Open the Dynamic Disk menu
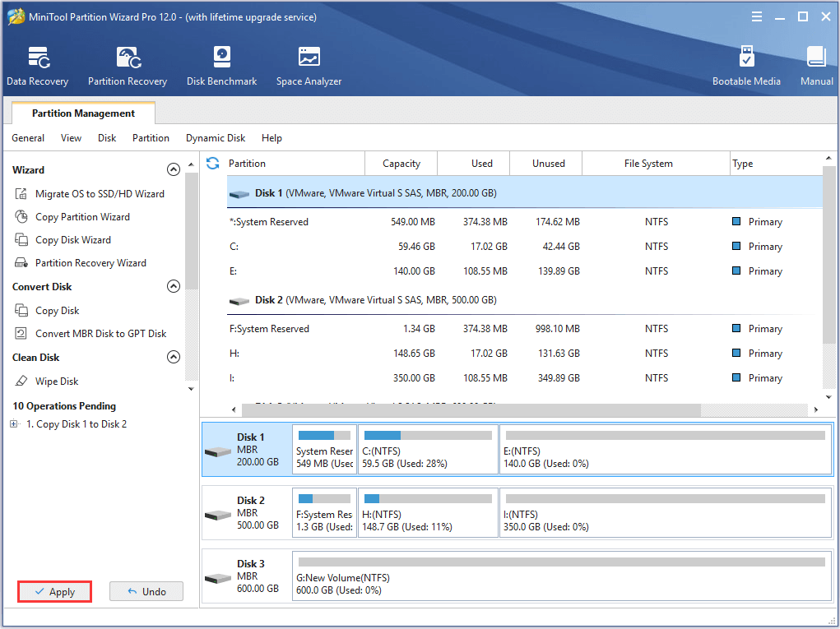 pyautogui.click(x=216, y=138)
